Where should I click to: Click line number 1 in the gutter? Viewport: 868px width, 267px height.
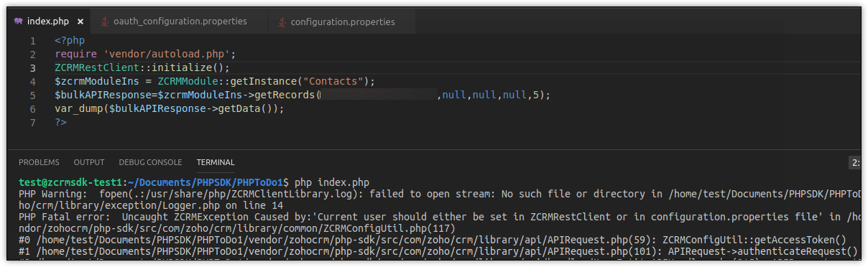click(x=32, y=40)
